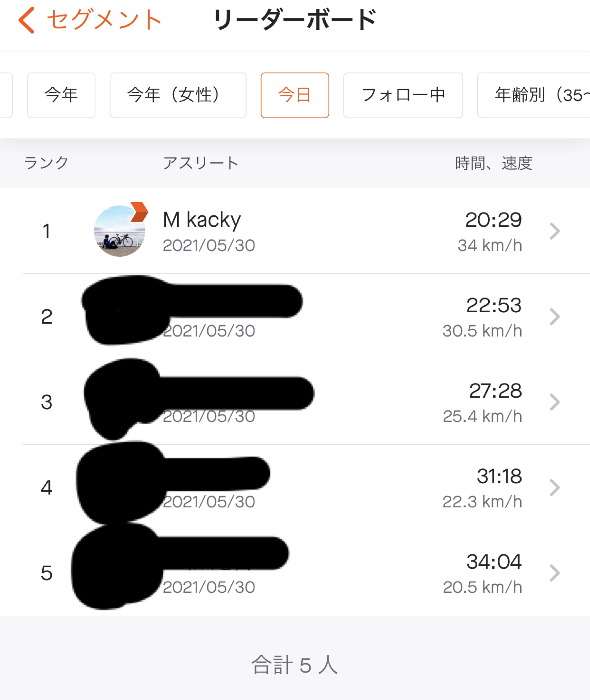Choose the highlighted 今日 filter
Viewport: 590px width, 700px height.
pyautogui.click(x=295, y=95)
